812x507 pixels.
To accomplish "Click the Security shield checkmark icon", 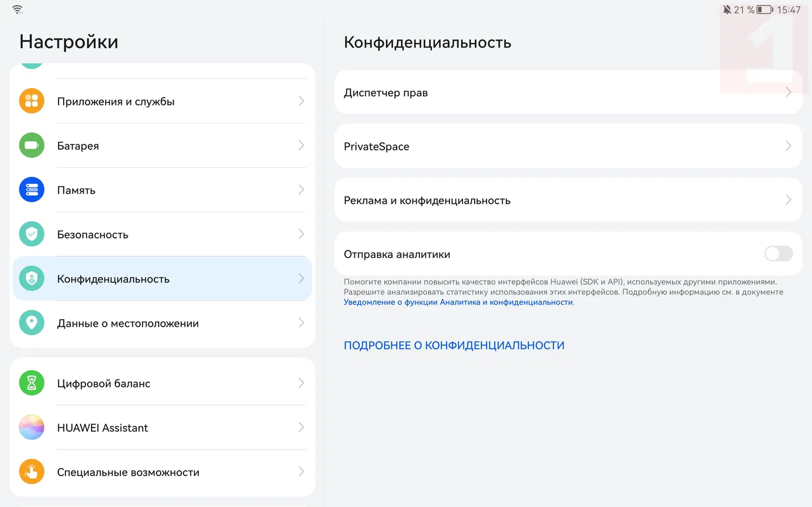I will 31,234.
